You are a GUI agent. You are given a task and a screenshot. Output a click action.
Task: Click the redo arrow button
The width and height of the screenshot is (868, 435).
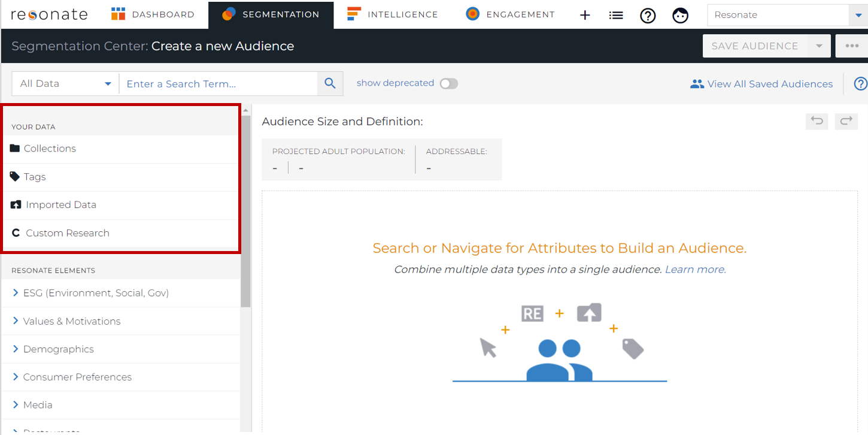(846, 121)
